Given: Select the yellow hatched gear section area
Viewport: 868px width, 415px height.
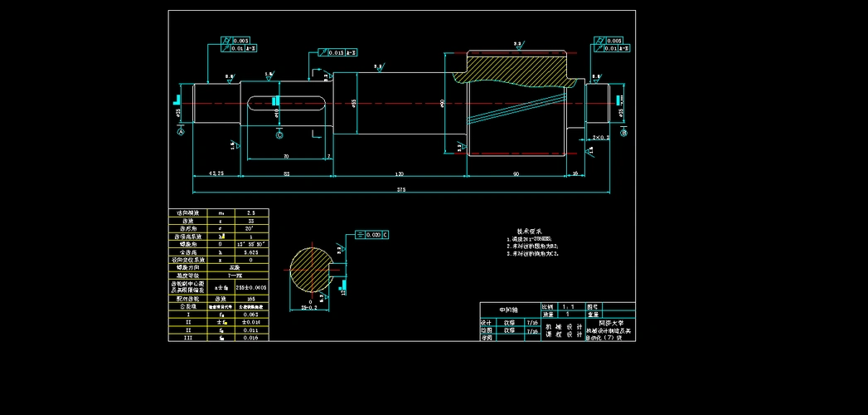Looking at the screenshot, I should coord(514,66).
